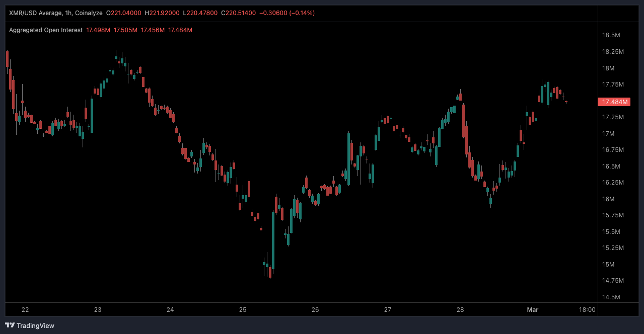The height and width of the screenshot is (334, 644).
Task: Click the 17M price axis label
Action: point(608,133)
